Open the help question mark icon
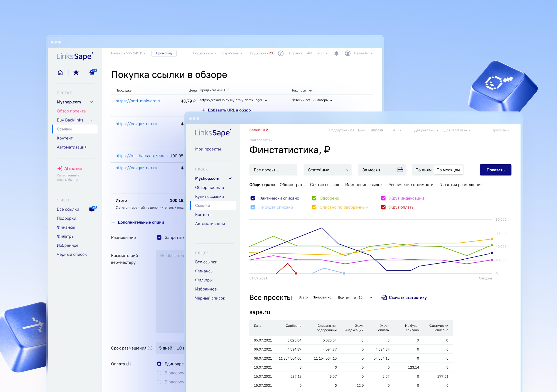The image size is (557, 392). [281, 53]
